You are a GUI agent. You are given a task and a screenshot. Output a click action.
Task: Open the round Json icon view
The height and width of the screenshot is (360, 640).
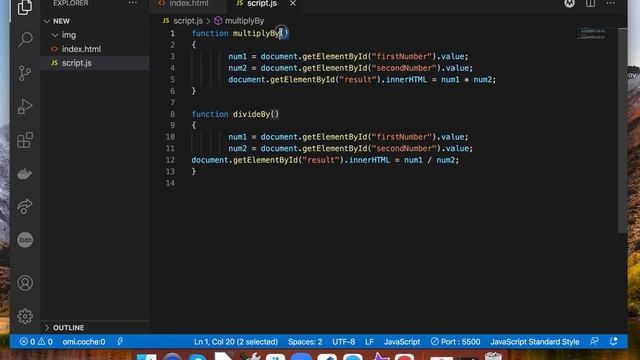coord(25,240)
